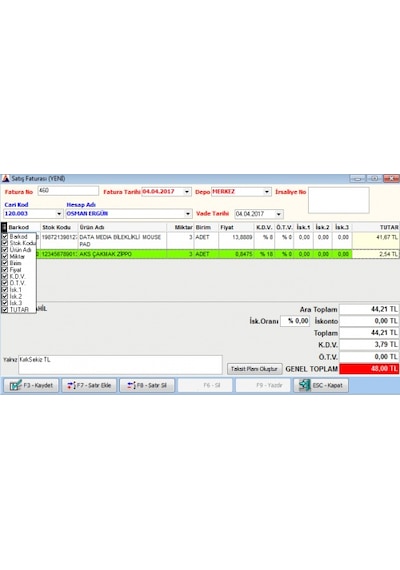Click the F3 Kaydet save icon button
Image resolution: width=400 pixels, height=570 pixels.
[x=31, y=385]
